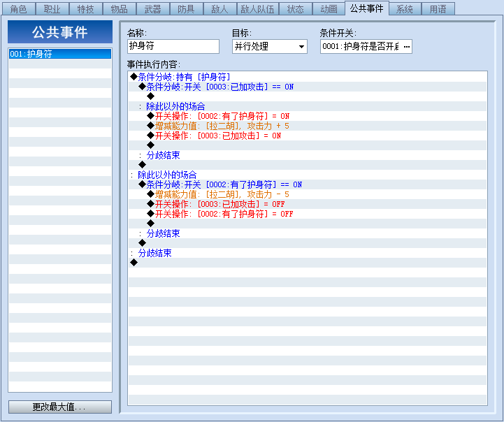Click the 公共事件 tab
Screen dimensions: 504x422
[x=366, y=8]
